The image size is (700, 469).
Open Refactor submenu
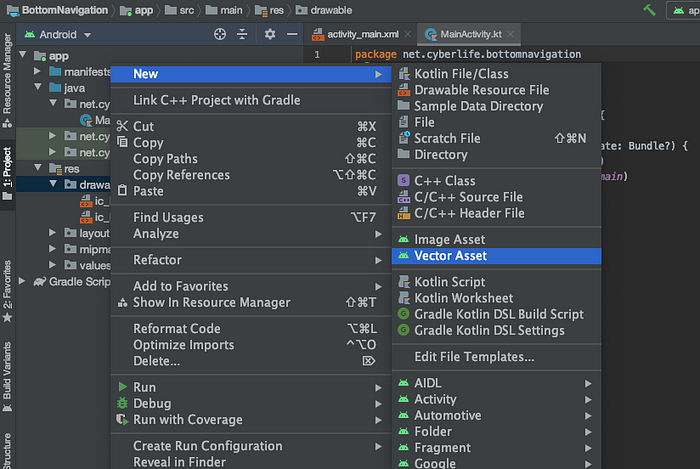(251, 260)
